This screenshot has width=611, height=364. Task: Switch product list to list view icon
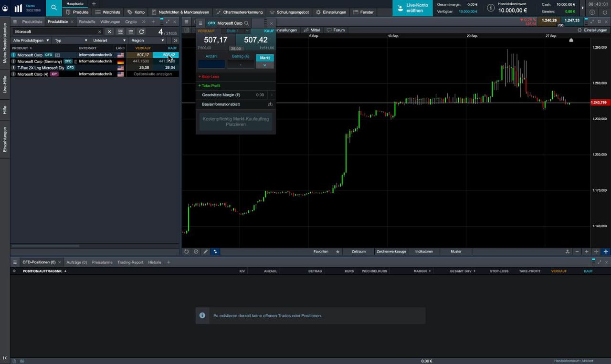pos(131,31)
